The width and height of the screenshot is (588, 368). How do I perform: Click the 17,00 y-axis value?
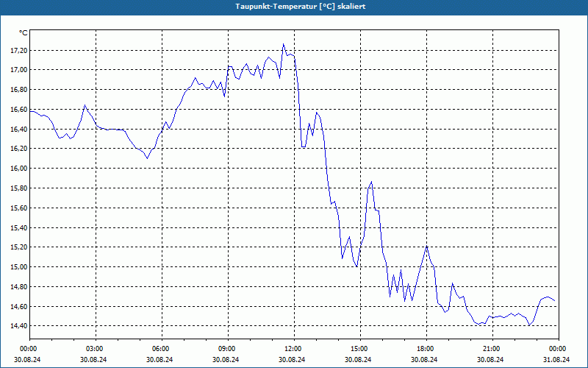[18, 70]
